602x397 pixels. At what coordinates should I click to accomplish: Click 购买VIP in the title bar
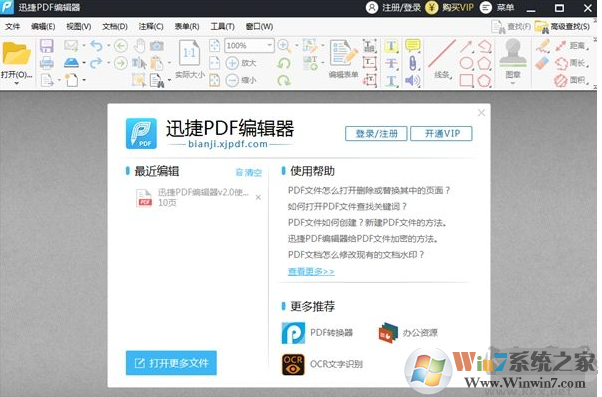click(x=450, y=8)
